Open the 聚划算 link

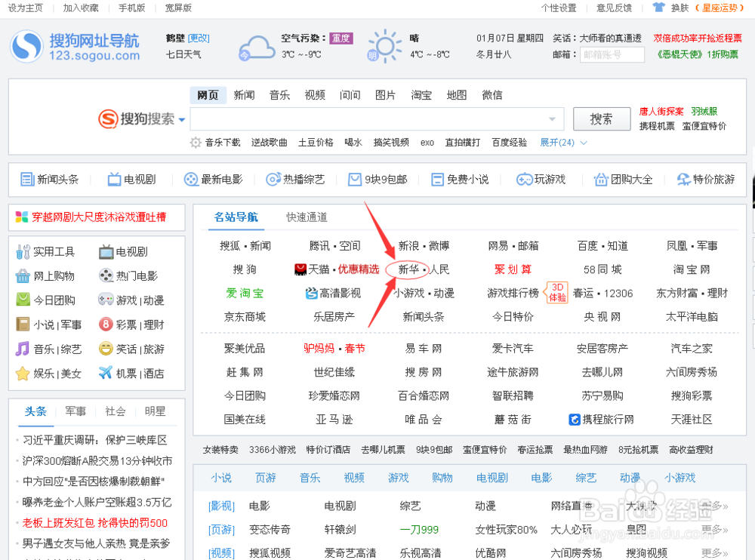(513, 269)
